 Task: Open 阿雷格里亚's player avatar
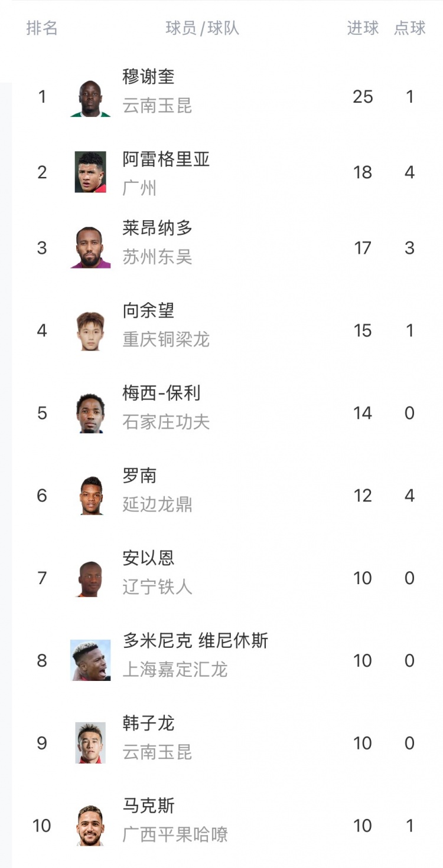(90, 172)
